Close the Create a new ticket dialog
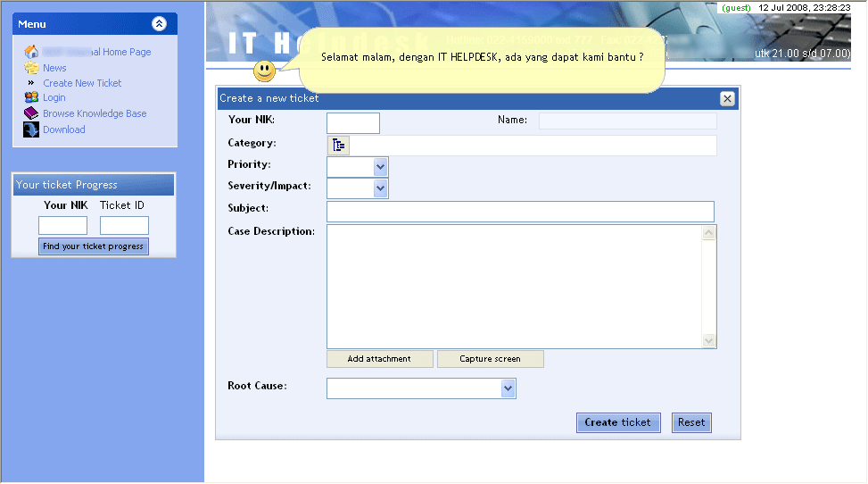 coord(727,99)
